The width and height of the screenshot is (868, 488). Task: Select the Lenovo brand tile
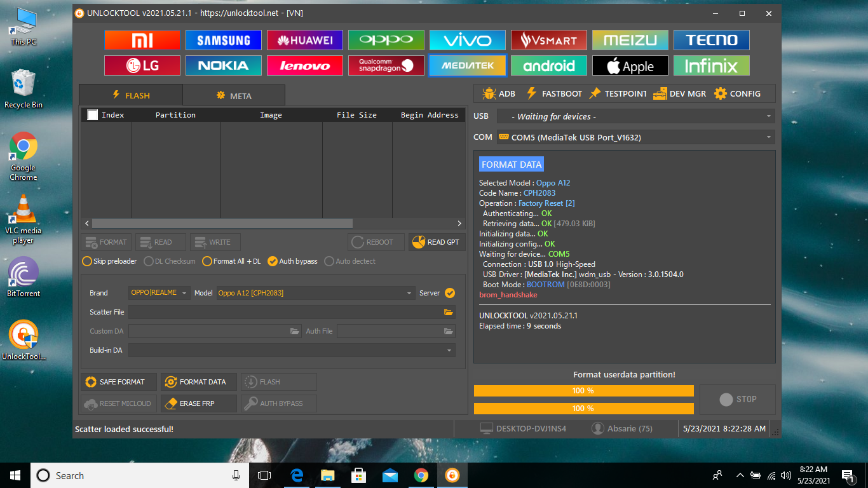[x=305, y=65]
